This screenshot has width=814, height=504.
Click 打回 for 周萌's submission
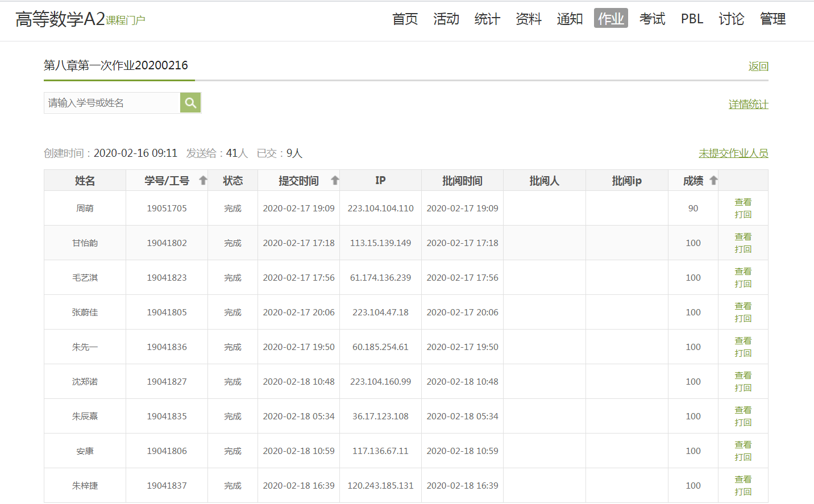[x=743, y=215]
